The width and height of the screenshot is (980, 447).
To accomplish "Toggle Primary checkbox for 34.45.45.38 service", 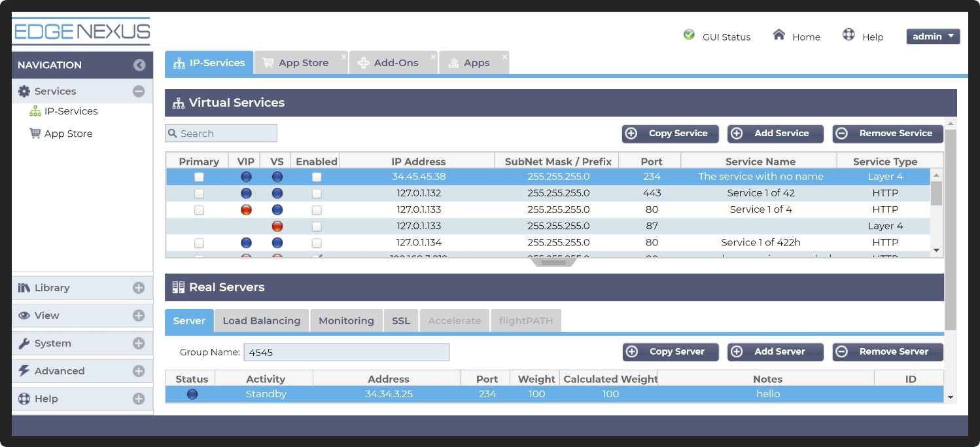I will coord(199,177).
